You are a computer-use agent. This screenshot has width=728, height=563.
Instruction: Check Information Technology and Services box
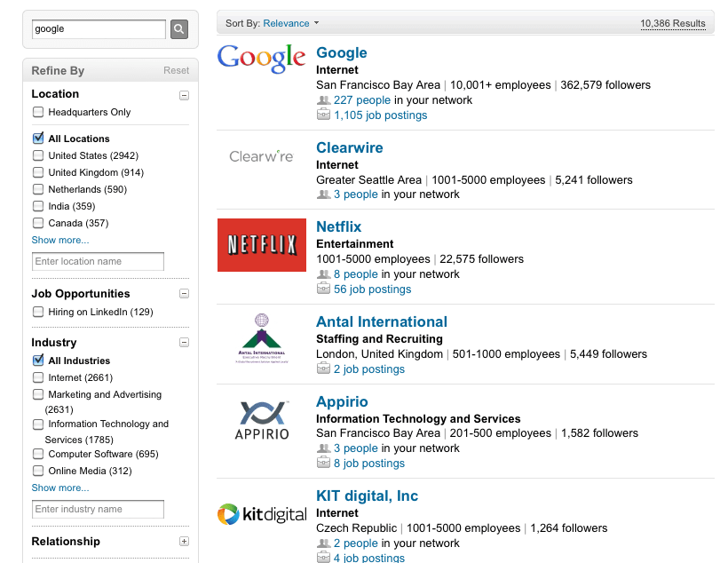(x=38, y=424)
